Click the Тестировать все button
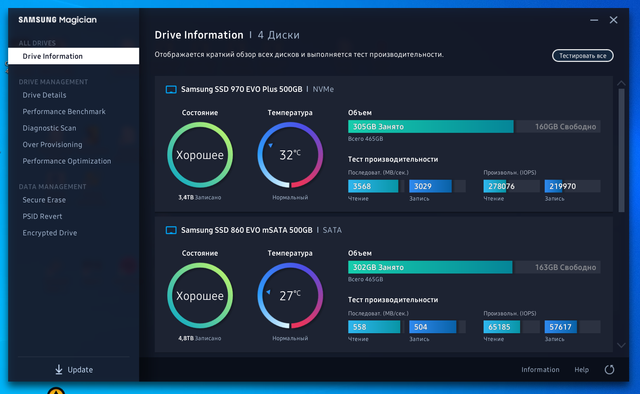Image resolution: width=640 pixels, height=394 pixels. [x=582, y=56]
